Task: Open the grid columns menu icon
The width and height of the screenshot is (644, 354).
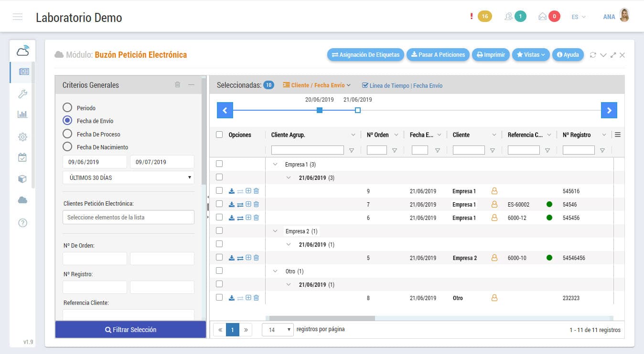Action: pyautogui.click(x=618, y=135)
